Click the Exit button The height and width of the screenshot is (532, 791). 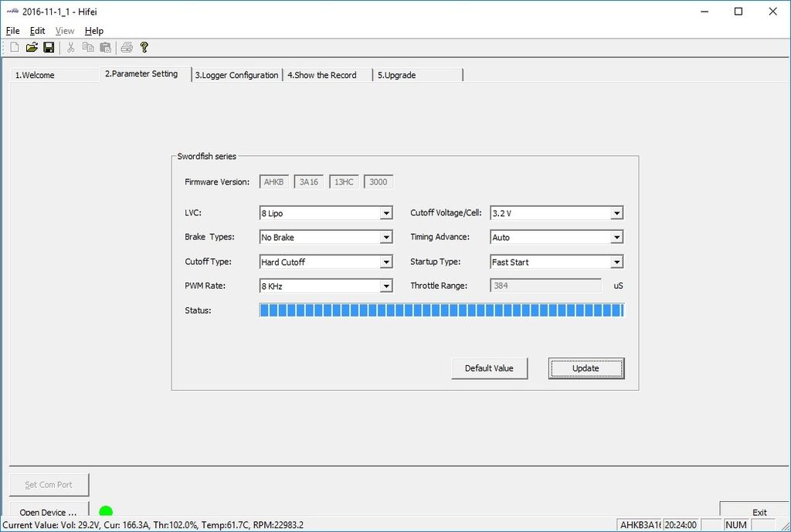[754, 510]
